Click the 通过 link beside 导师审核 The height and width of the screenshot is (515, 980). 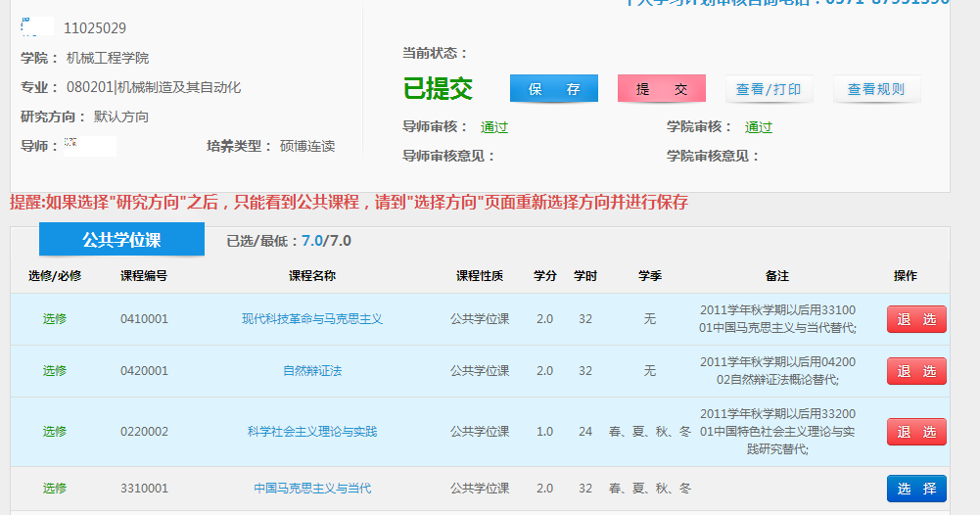coord(494,127)
